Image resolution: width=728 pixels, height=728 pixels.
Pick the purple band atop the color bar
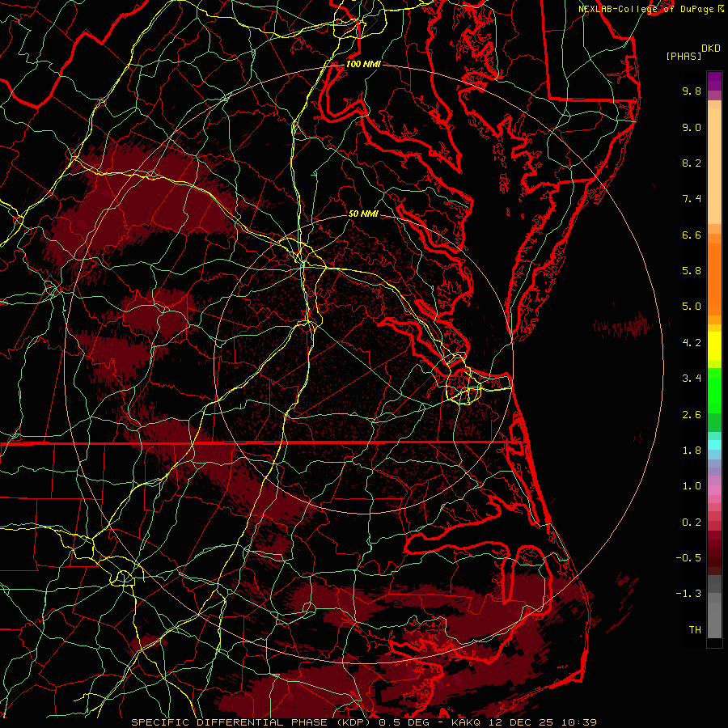pos(714,81)
